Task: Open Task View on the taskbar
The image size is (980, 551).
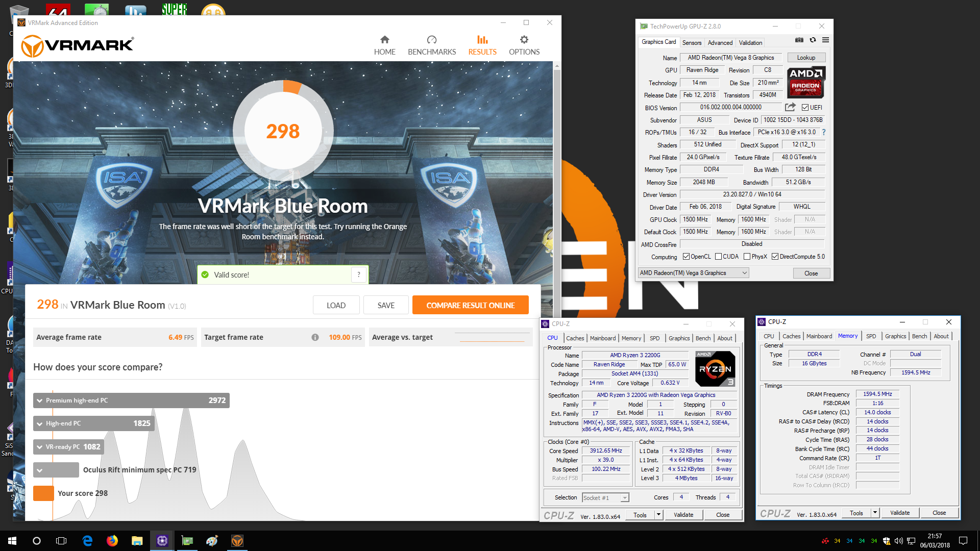Action: coord(61,541)
